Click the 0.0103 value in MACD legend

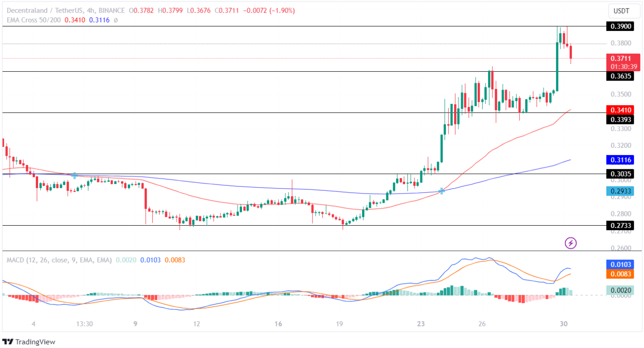(150, 260)
